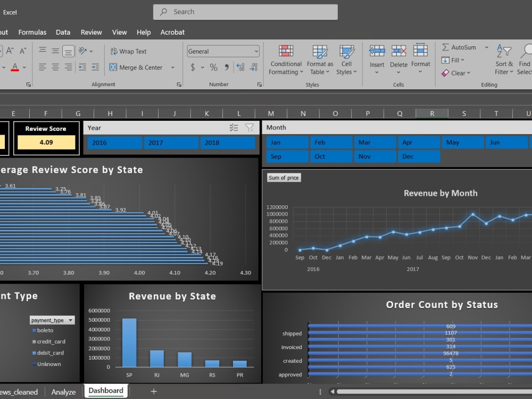Click Sum of price field button
This screenshot has width=532, height=399.
pyautogui.click(x=284, y=178)
